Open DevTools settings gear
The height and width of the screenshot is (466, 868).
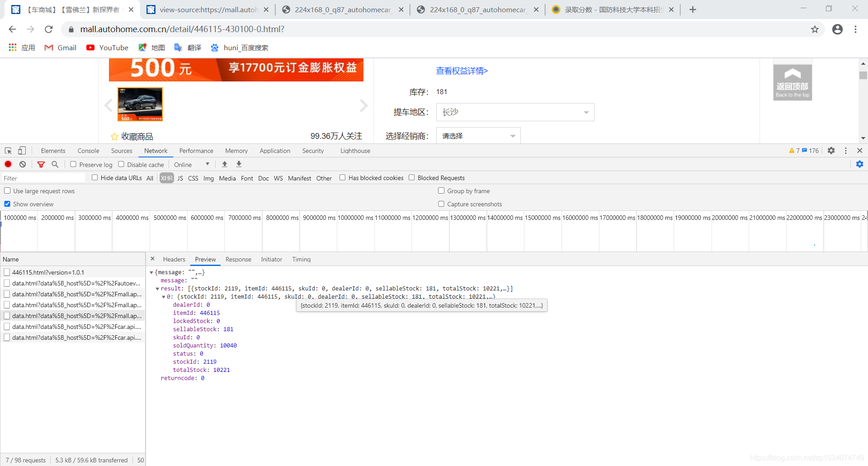tap(831, 151)
